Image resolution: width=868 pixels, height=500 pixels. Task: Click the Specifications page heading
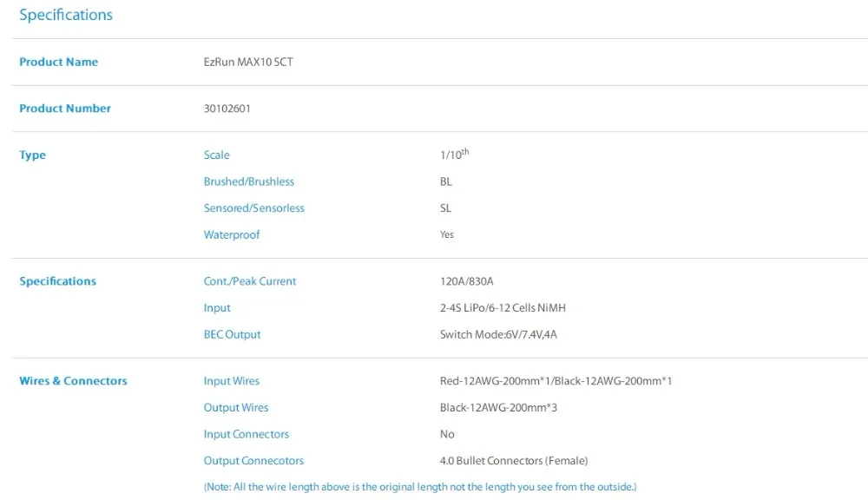point(66,15)
